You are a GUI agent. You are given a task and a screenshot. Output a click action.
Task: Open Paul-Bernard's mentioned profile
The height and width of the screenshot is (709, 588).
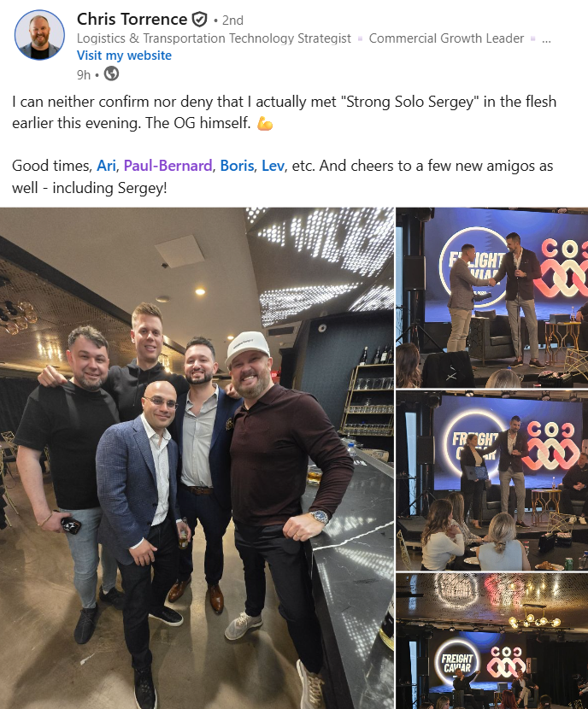pos(168,166)
